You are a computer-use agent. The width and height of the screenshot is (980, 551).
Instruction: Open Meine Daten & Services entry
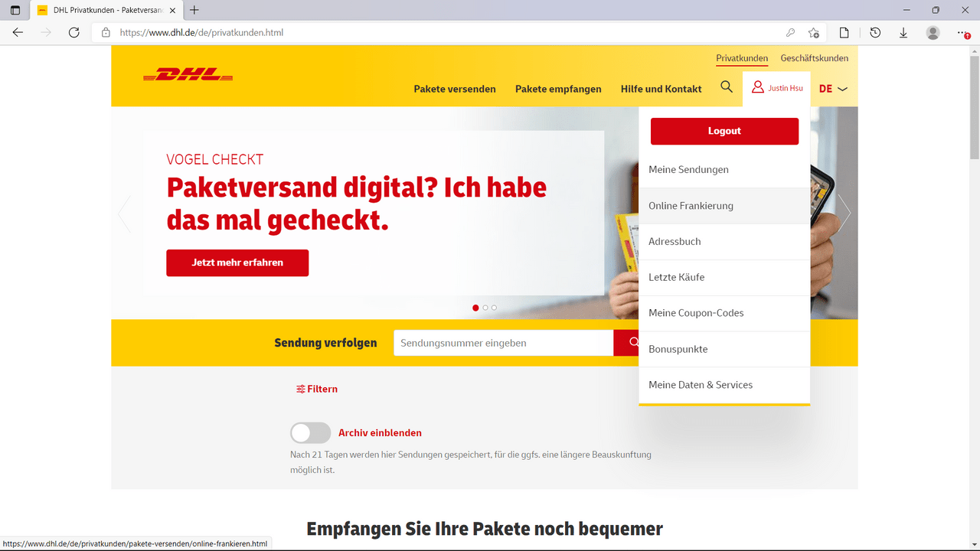724,385
